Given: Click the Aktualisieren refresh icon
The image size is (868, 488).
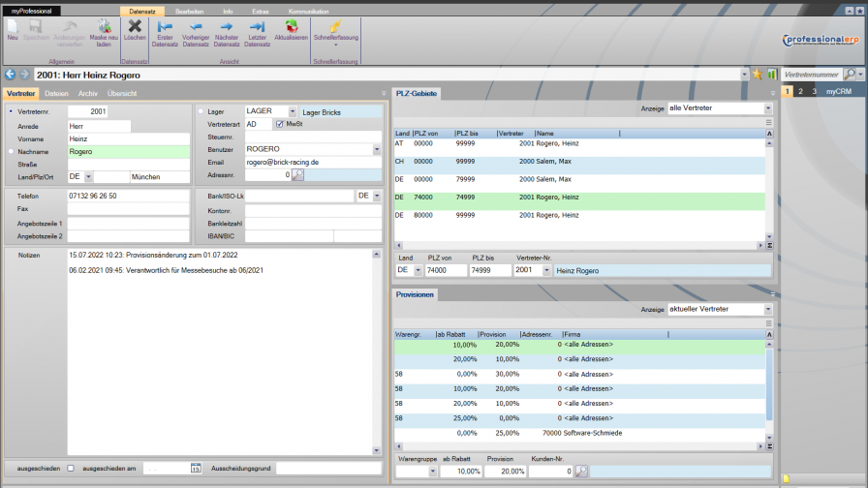Looking at the screenshot, I should point(291,27).
